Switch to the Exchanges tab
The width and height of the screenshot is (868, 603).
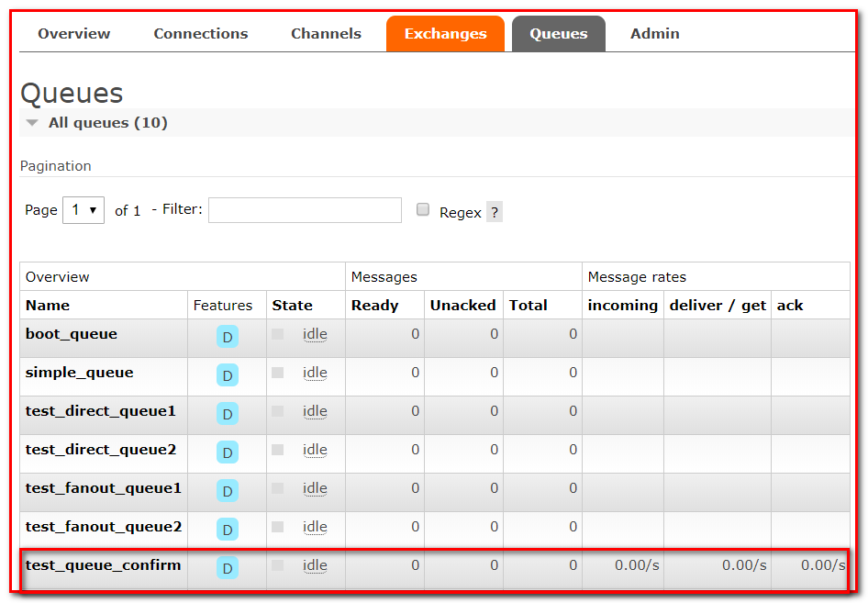coord(445,34)
